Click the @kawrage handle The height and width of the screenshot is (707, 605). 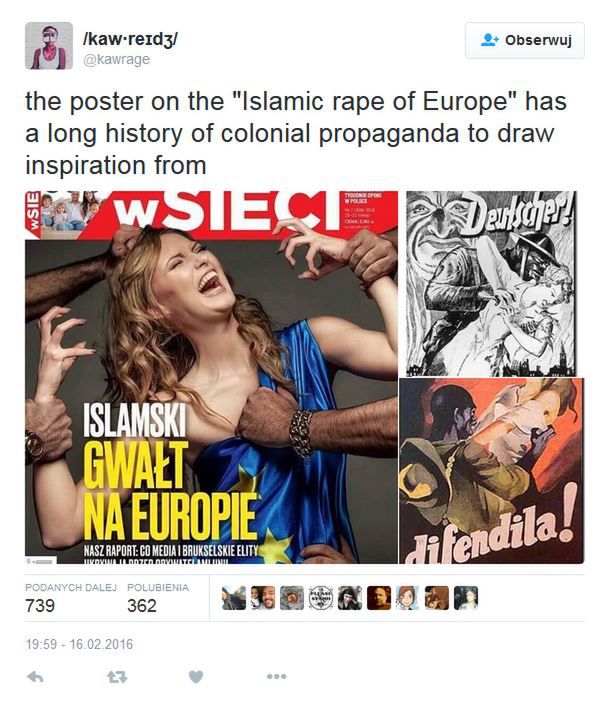(117, 59)
